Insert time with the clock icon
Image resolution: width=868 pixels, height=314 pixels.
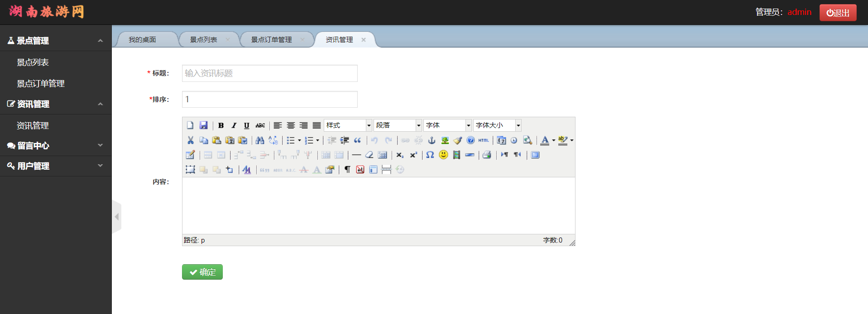(514, 140)
